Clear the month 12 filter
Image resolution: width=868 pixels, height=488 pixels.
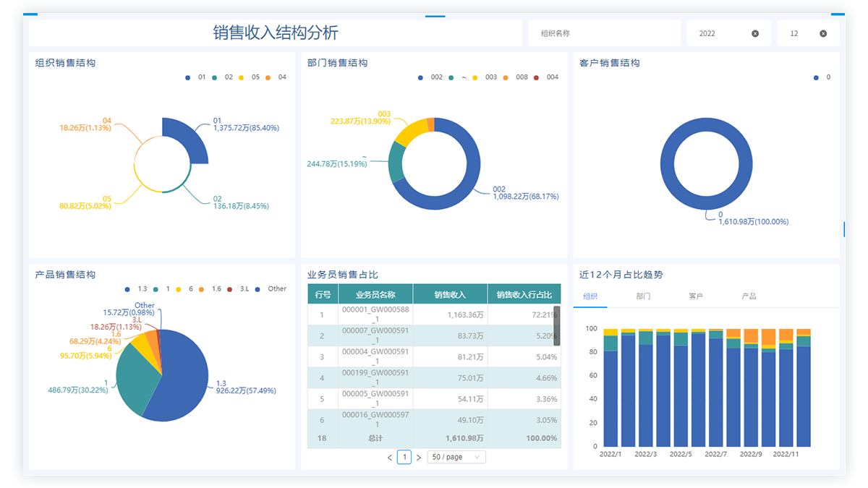click(823, 34)
